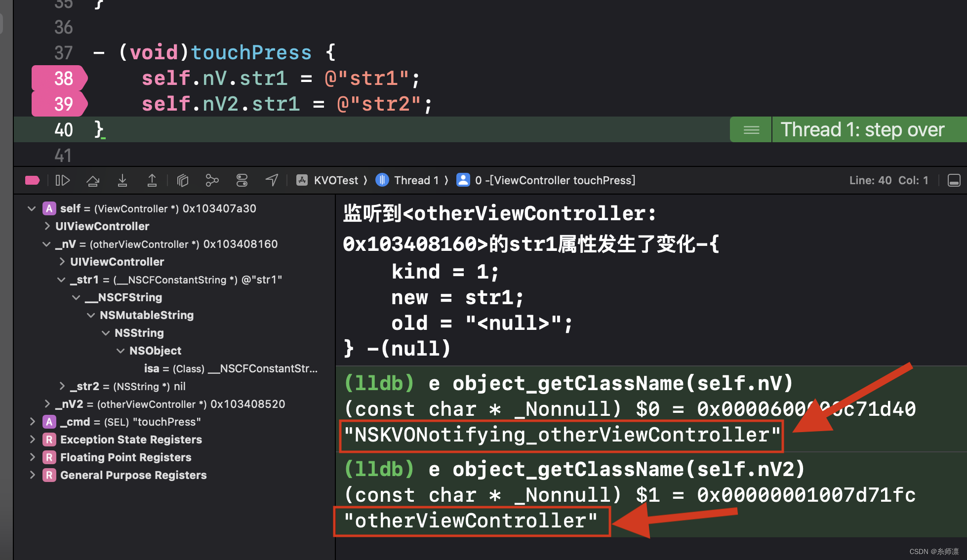Click the step over icon
The image size is (967, 560).
tap(93, 180)
